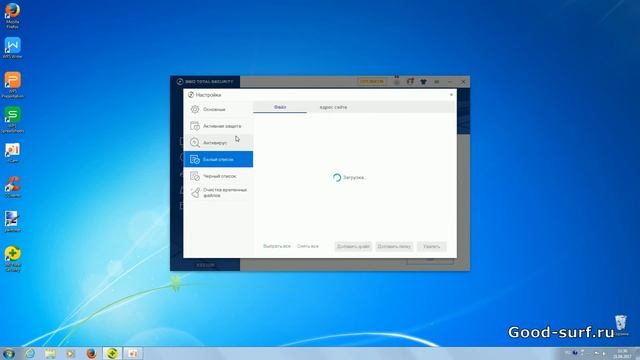
Task: Open the Активная защита section
Action: (x=218, y=126)
